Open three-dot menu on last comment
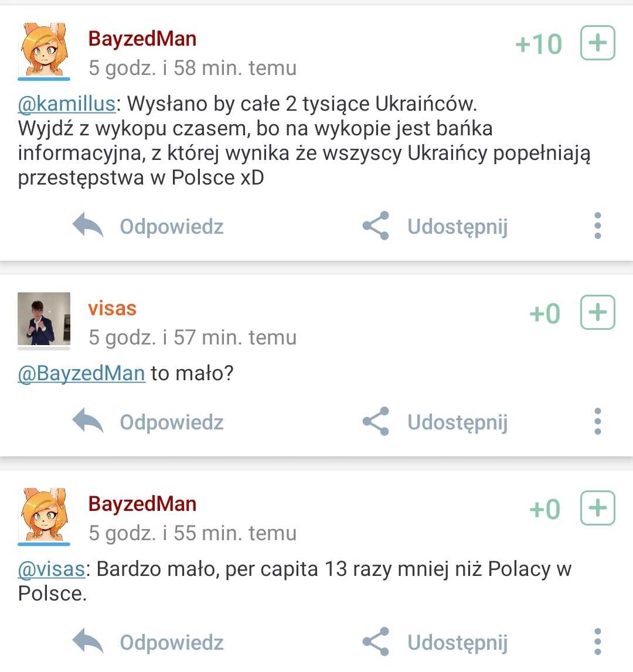 point(598,642)
